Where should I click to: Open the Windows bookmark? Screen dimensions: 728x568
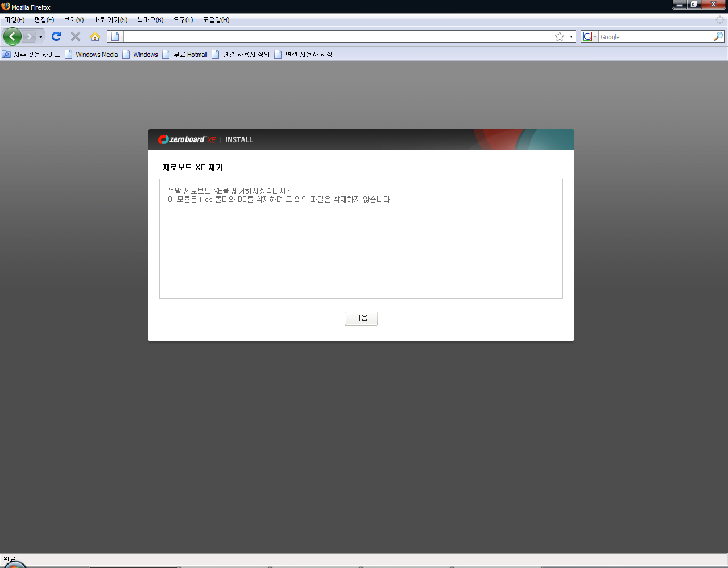(x=140, y=55)
